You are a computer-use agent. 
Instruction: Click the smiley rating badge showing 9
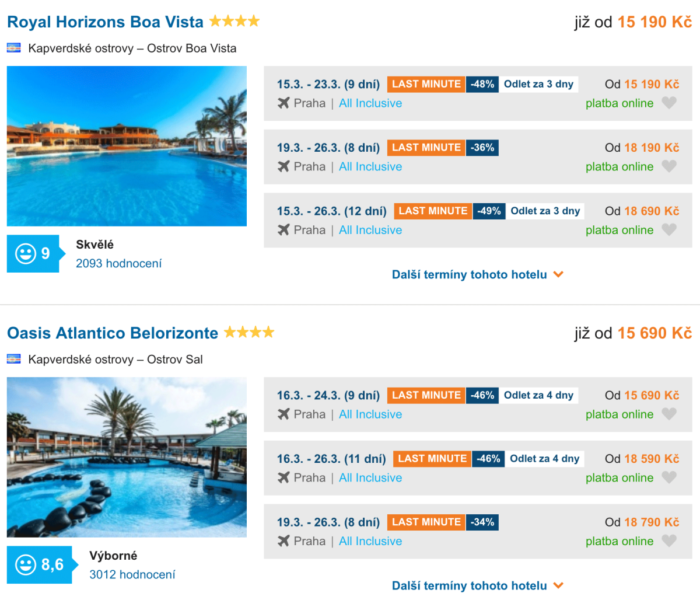click(x=33, y=254)
